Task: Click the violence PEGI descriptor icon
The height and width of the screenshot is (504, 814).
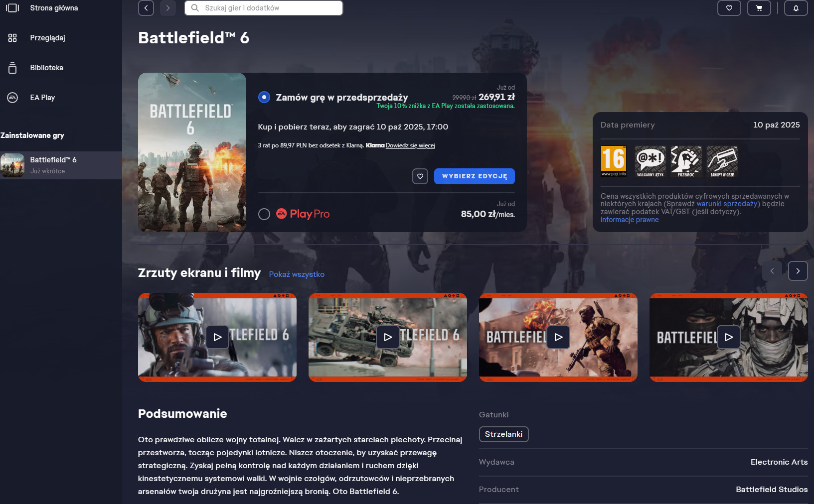Action: pyautogui.click(x=686, y=161)
